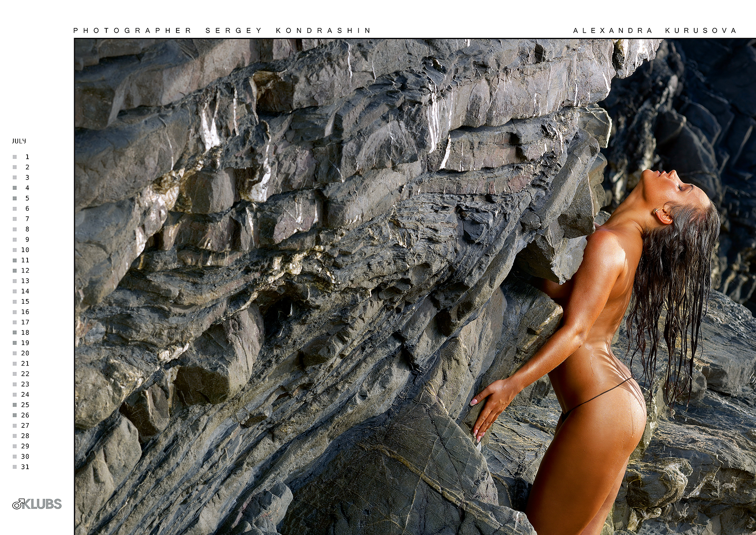Click date number 30
Image resolution: width=756 pixels, height=535 pixels.
[x=25, y=457]
